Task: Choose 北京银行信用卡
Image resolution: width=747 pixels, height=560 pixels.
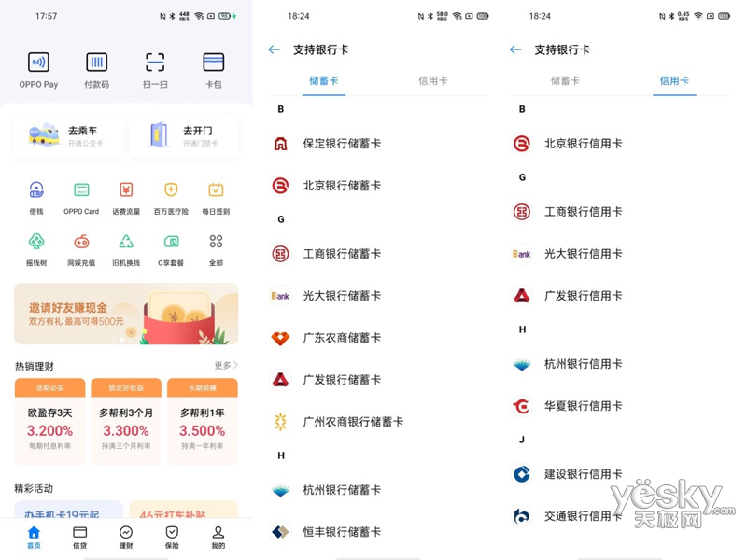Action: [x=620, y=144]
